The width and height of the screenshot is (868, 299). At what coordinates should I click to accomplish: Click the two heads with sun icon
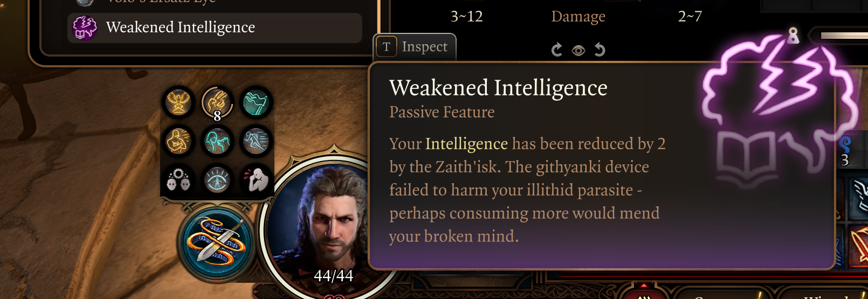(x=178, y=179)
